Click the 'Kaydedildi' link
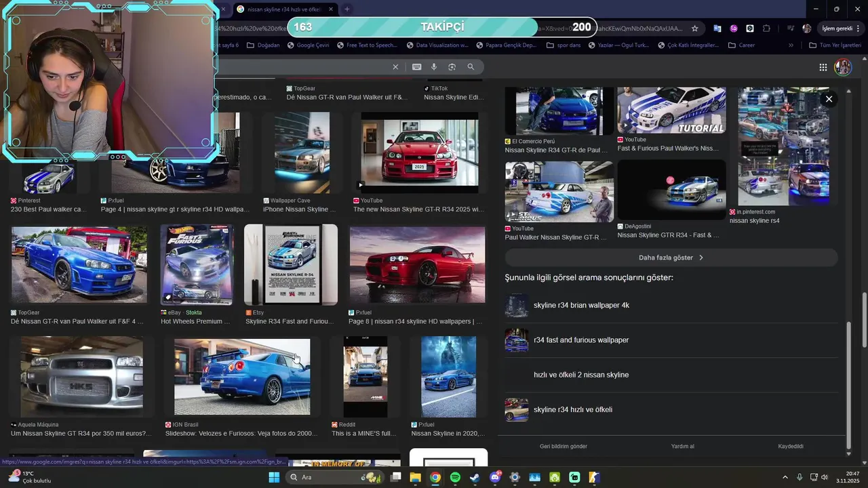 coord(791,446)
